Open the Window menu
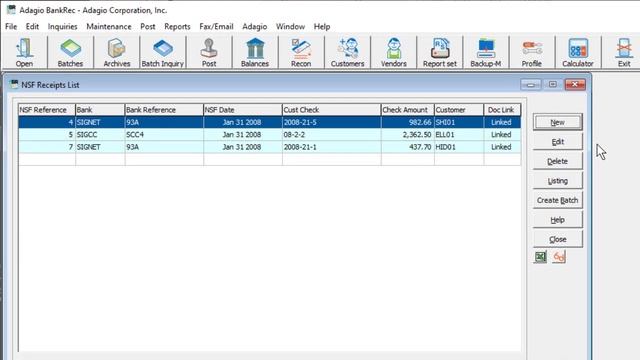 (x=290, y=27)
